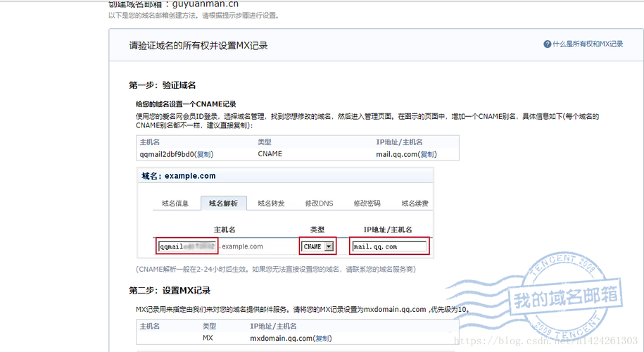
Task: Switch to the 域名信息 tab
Action: (x=175, y=203)
